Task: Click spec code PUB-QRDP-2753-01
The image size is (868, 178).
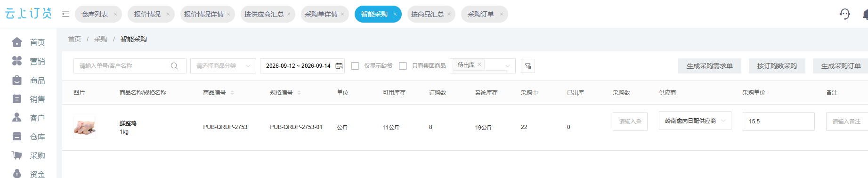Action: tap(296, 127)
